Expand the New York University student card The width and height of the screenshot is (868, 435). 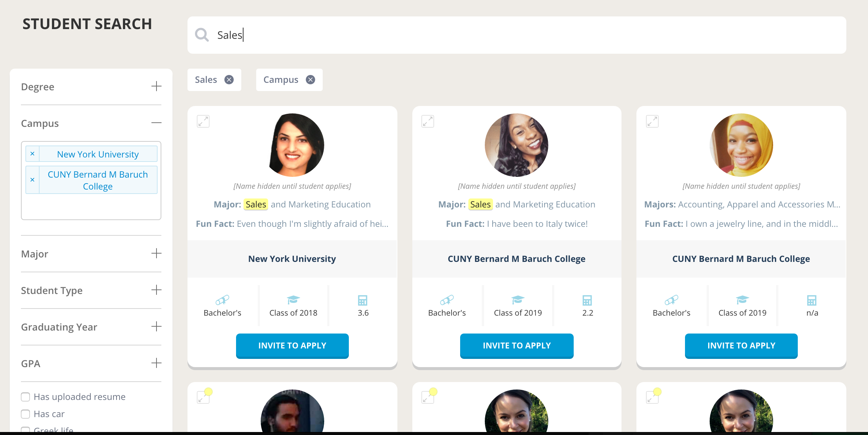pyautogui.click(x=203, y=121)
